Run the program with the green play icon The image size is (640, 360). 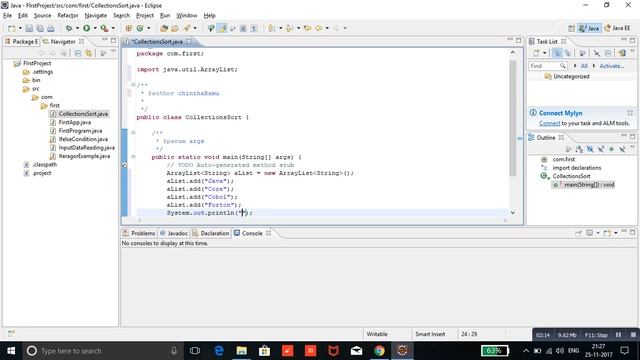click(87, 28)
